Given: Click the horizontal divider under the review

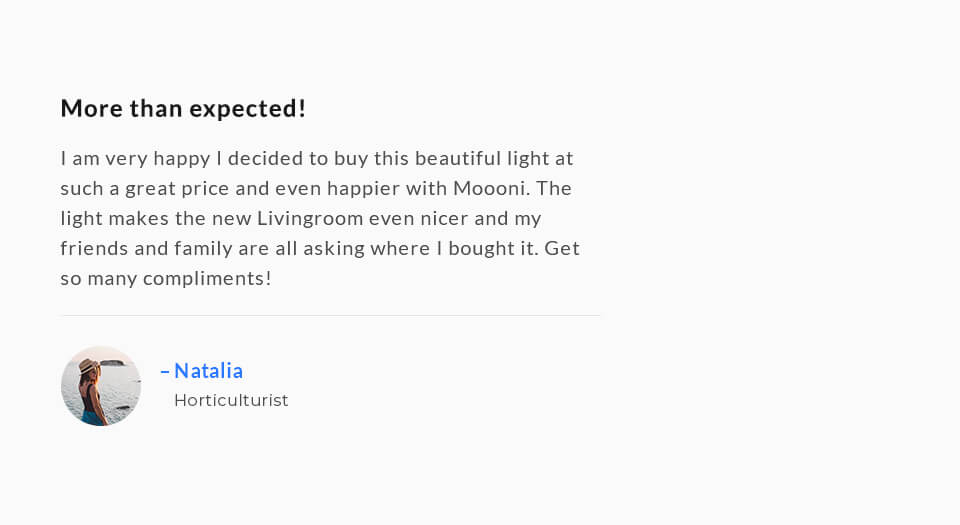Looking at the screenshot, I should coord(330,316).
